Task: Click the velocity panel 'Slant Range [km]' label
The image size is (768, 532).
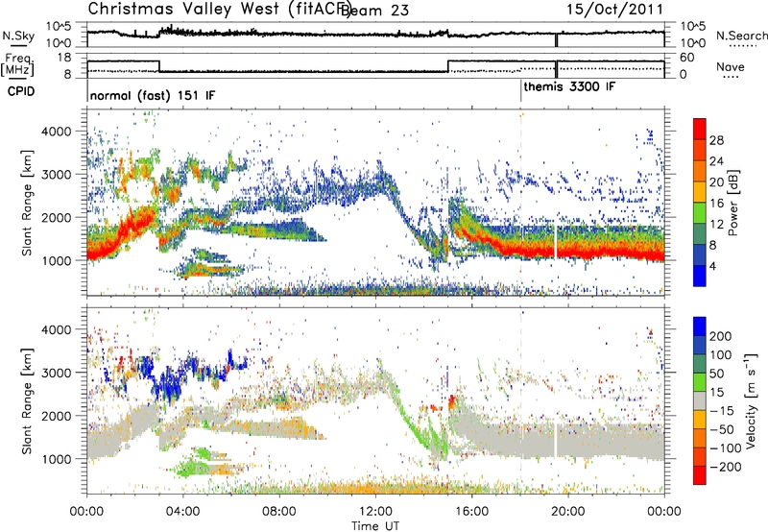Action: pyautogui.click(x=27, y=400)
